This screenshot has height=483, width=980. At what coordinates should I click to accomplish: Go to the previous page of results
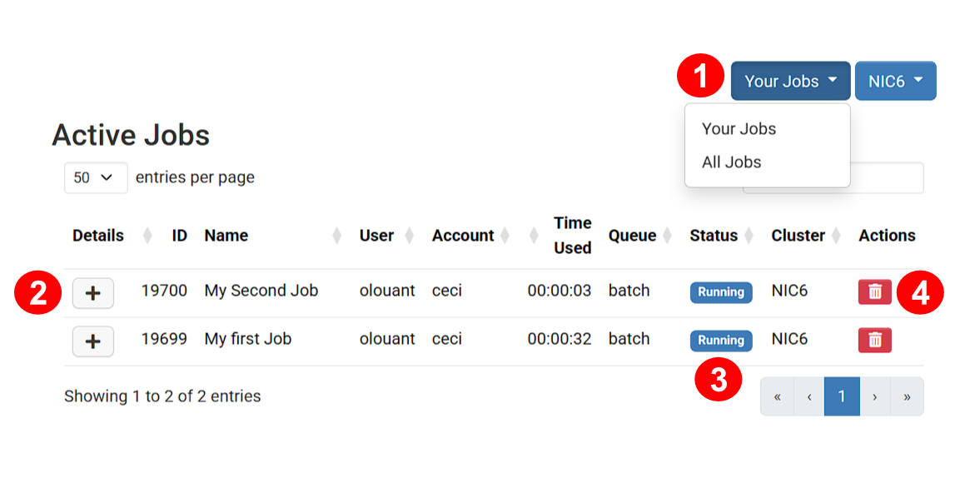click(x=809, y=396)
